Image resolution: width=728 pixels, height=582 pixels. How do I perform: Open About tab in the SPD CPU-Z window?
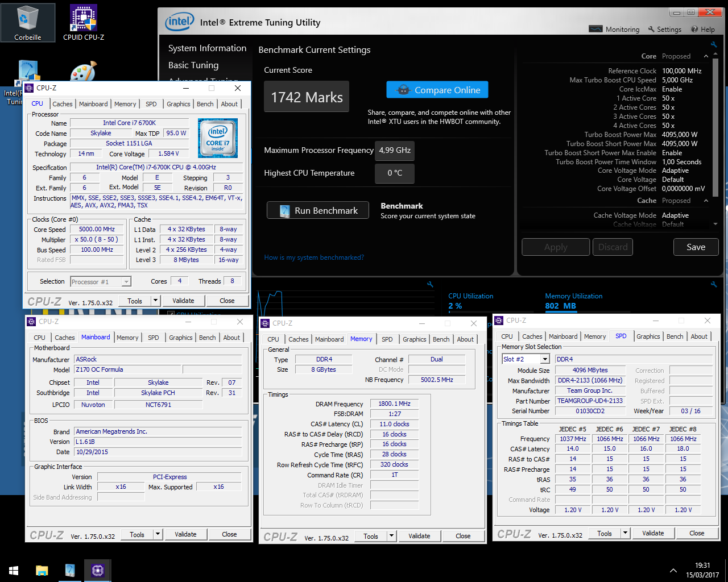699,336
